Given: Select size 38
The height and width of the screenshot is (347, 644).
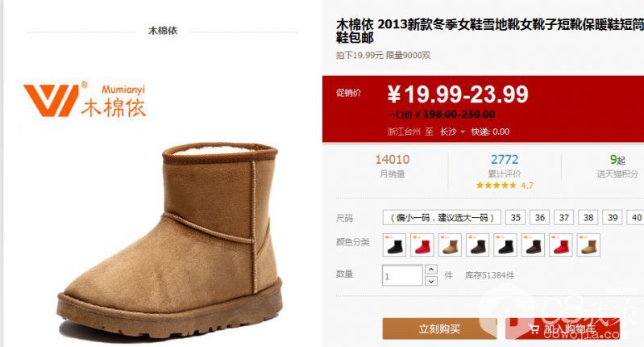Looking at the screenshot, I should click(x=588, y=218).
